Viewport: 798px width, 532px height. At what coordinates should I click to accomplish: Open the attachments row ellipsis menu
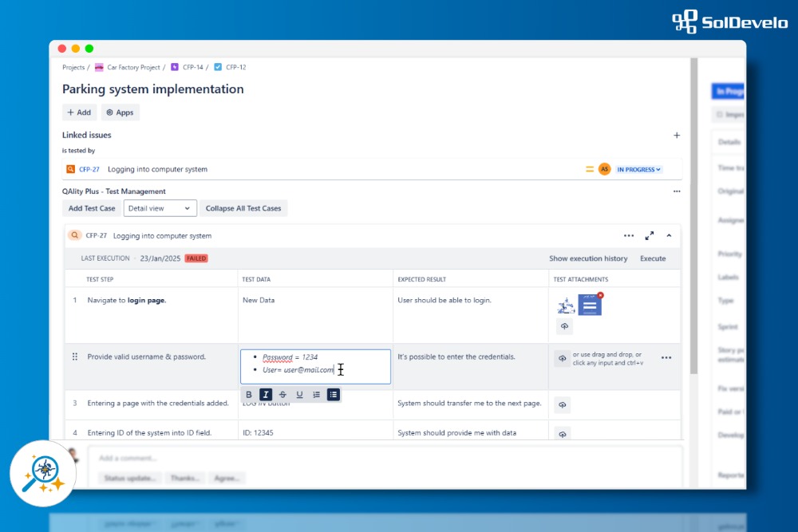pos(666,358)
